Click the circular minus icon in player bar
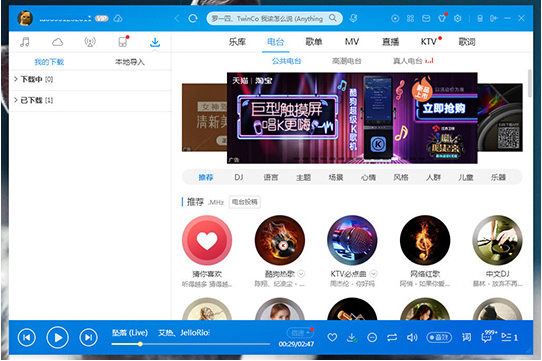 pyautogui.click(x=372, y=337)
